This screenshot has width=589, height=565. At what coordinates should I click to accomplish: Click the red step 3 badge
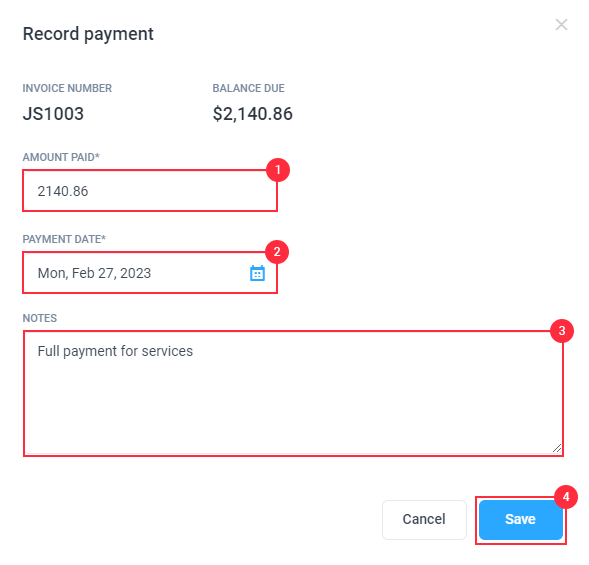point(562,331)
